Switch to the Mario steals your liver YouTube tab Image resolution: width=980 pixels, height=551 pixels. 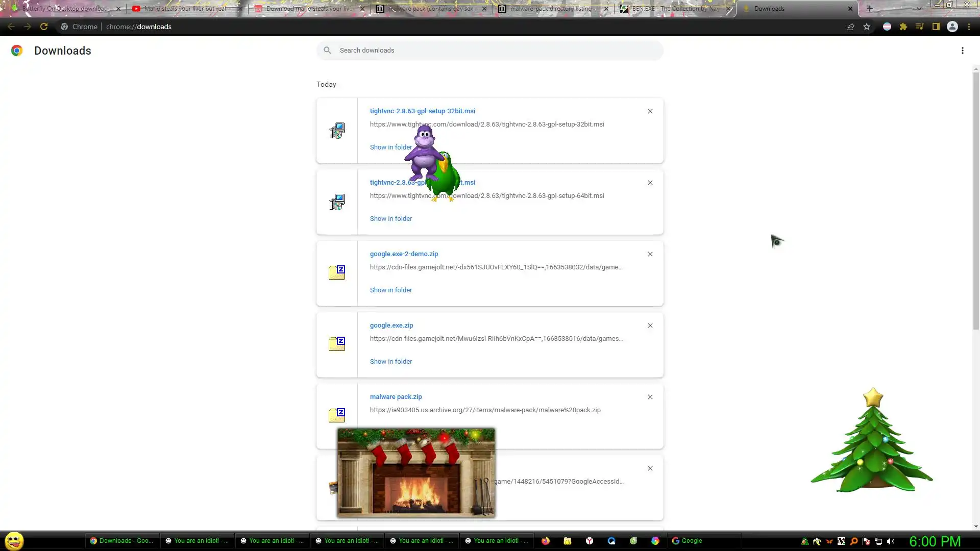[184, 9]
